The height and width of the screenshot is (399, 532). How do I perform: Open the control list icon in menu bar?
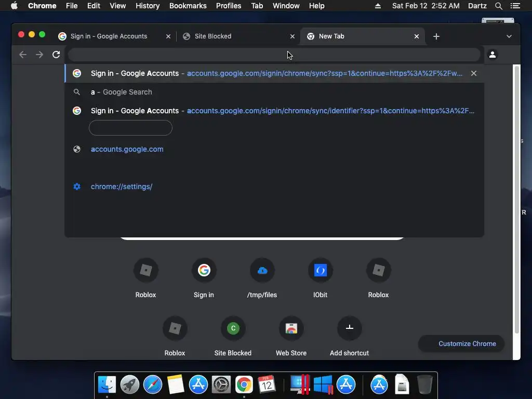point(515,6)
